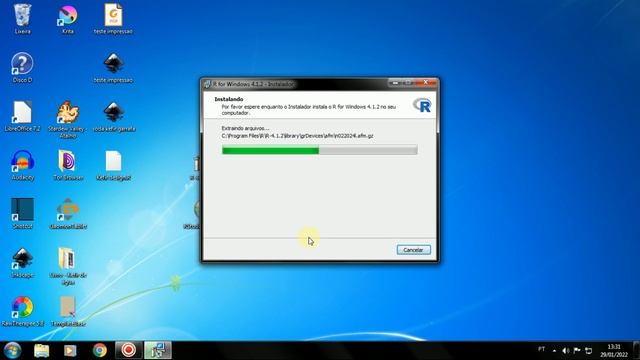Select the Disco D shortcut icon
This screenshot has height=360, width=640.
[22, 68]
